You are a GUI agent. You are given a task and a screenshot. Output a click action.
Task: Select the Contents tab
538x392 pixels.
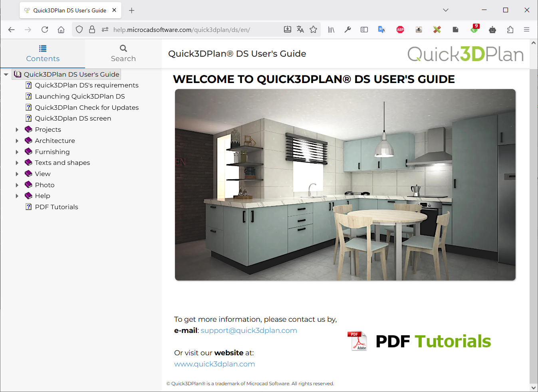pyautogui.click(x=43, y=53)
